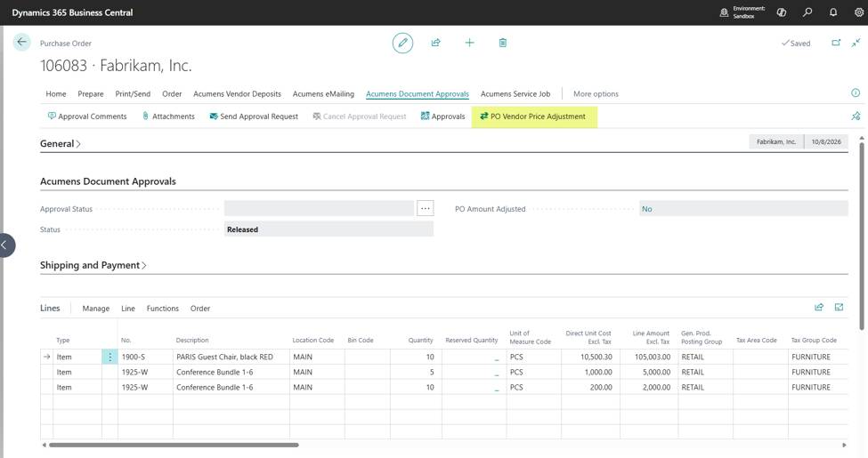The width and height of the screenshot is (868, 458).
Task: Open the Manage menu in Lines
Action: coord(96,309)
